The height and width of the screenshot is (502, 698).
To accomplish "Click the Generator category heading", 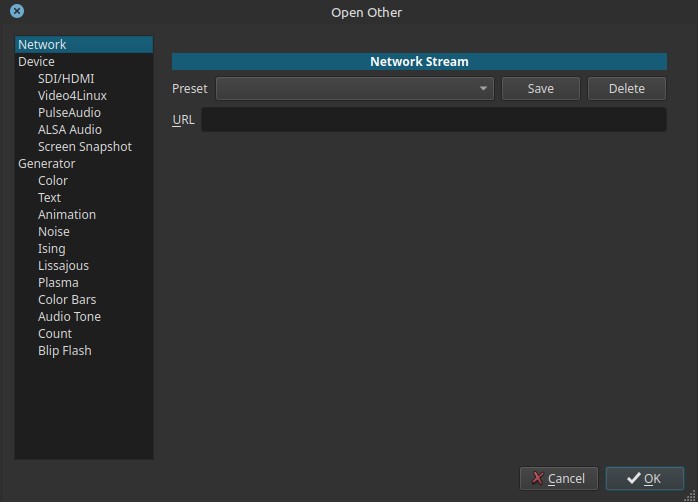I will [x=46, y=164].
